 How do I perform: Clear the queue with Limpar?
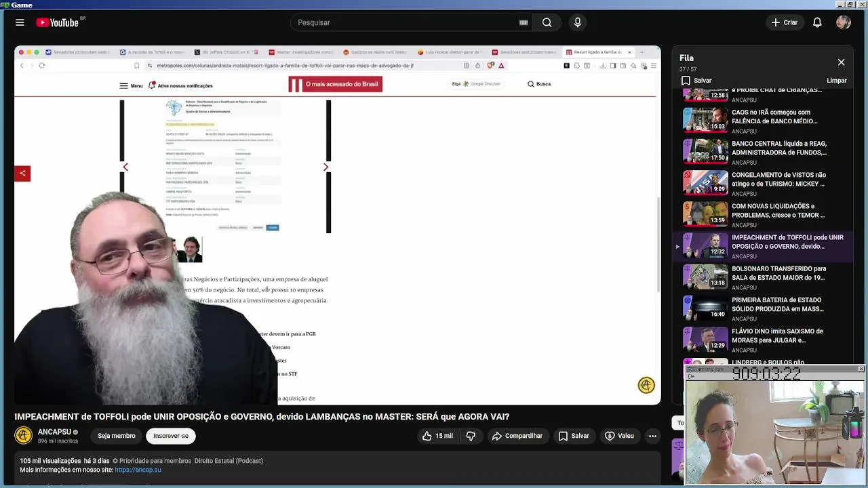tap(837, 81)
